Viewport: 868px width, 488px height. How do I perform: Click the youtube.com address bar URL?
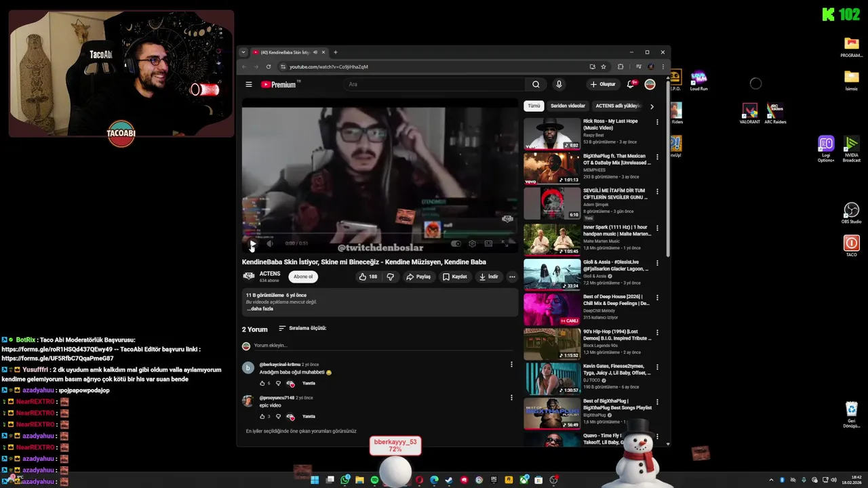(x=329, y=66)
